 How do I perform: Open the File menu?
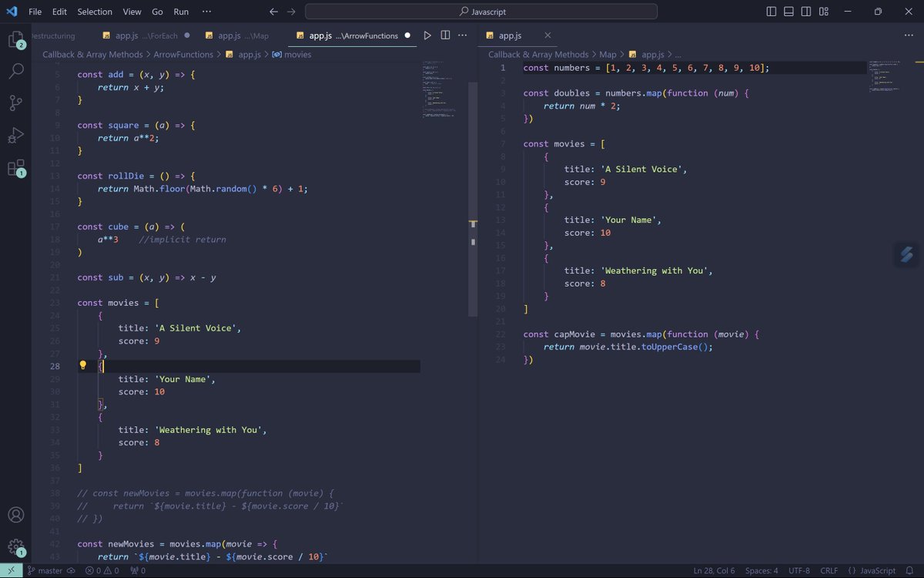click(35, 12)
